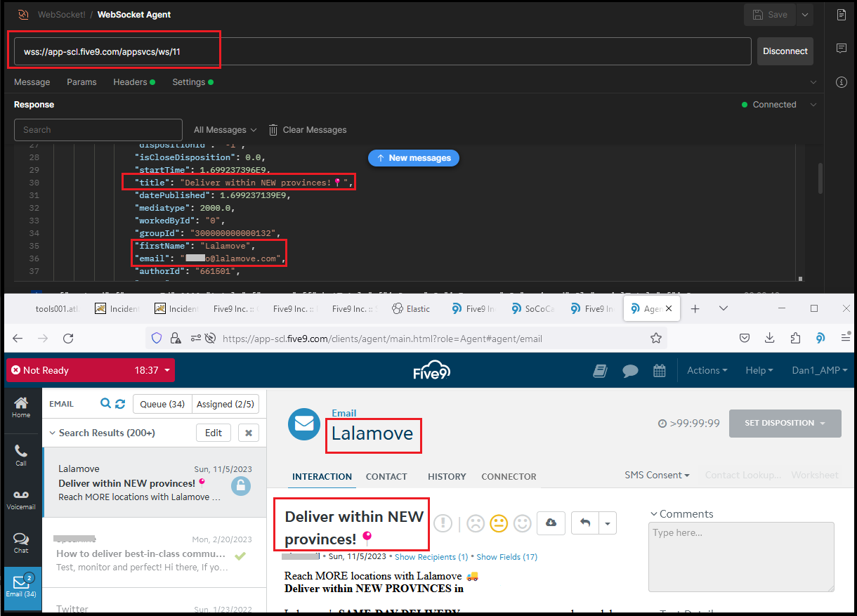857x616 pixels.
Task: Bookmark page with star icon
Action: pyautogui.click(x=655, y=338)
